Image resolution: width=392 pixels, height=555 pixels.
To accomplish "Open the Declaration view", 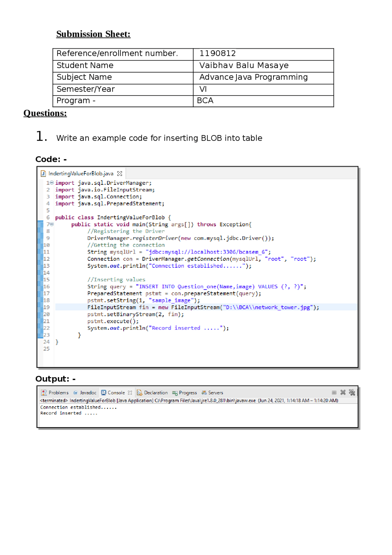I will 153,393.
